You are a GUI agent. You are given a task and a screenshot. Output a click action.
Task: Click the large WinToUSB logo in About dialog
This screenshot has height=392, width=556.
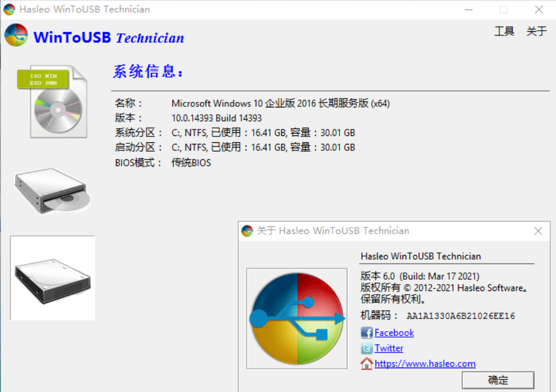click(297, 318)
